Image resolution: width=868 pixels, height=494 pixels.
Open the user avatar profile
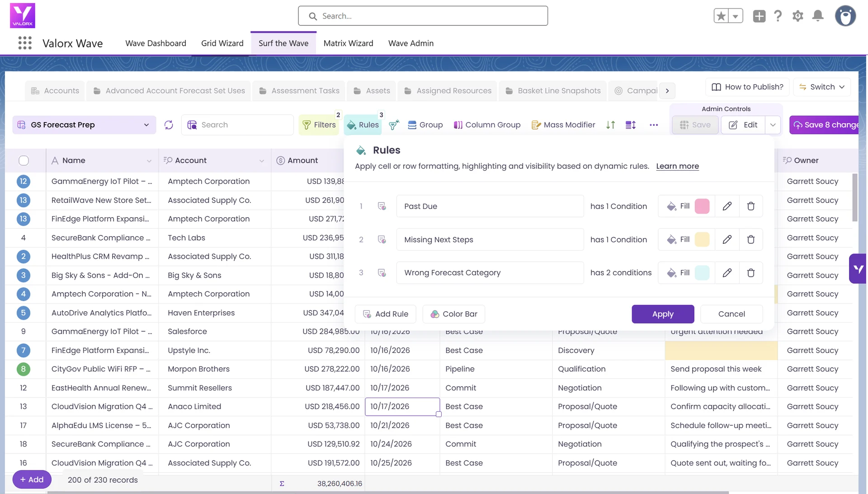(845, 16)
